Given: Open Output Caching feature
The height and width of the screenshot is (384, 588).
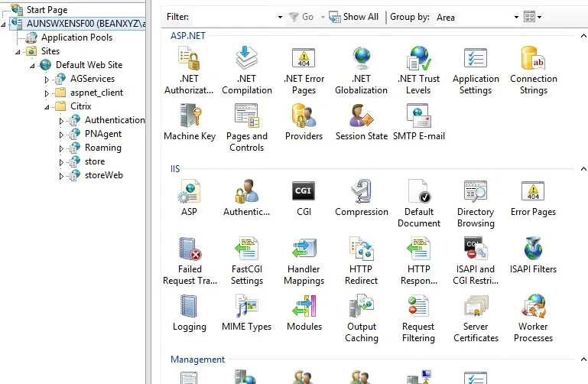Looking at the screenshot, I should (362, 318).
